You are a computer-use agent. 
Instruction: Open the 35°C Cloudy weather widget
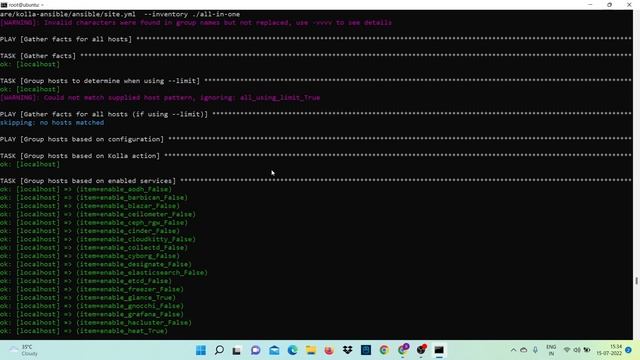click(24, 350)
